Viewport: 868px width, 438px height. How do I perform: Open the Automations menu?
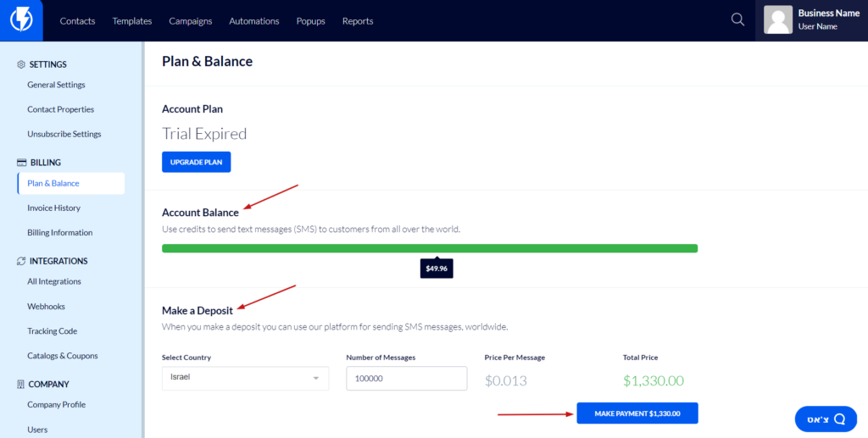pyautogui.click(x=254, y=21)
